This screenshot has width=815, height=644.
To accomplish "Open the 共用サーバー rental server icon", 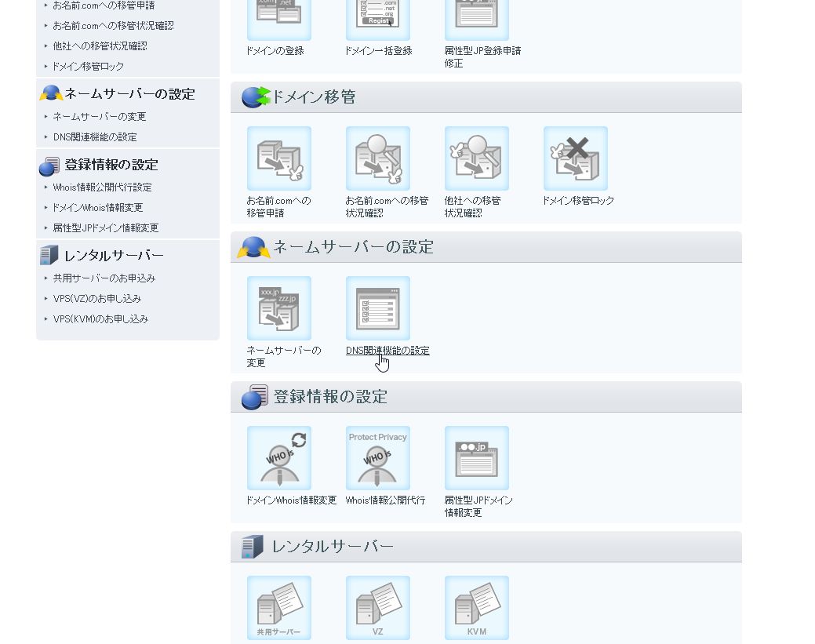I will pos(279,608).
